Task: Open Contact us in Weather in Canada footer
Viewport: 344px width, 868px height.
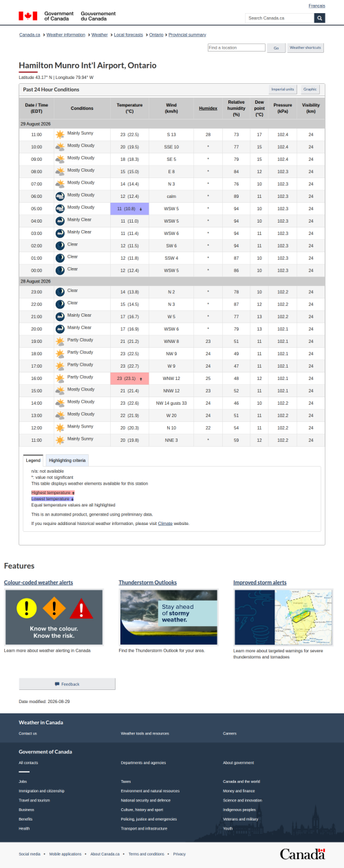Action: point(28,733)
